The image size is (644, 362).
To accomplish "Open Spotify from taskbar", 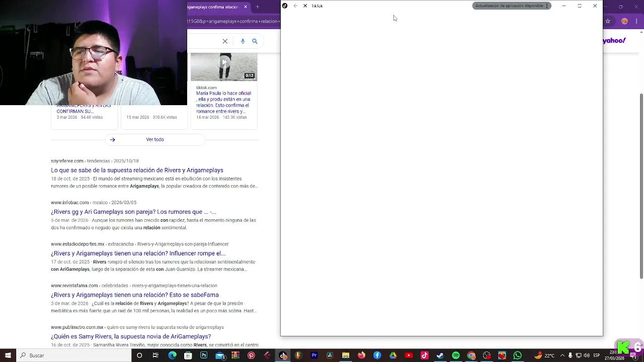I will pos(456,355).
